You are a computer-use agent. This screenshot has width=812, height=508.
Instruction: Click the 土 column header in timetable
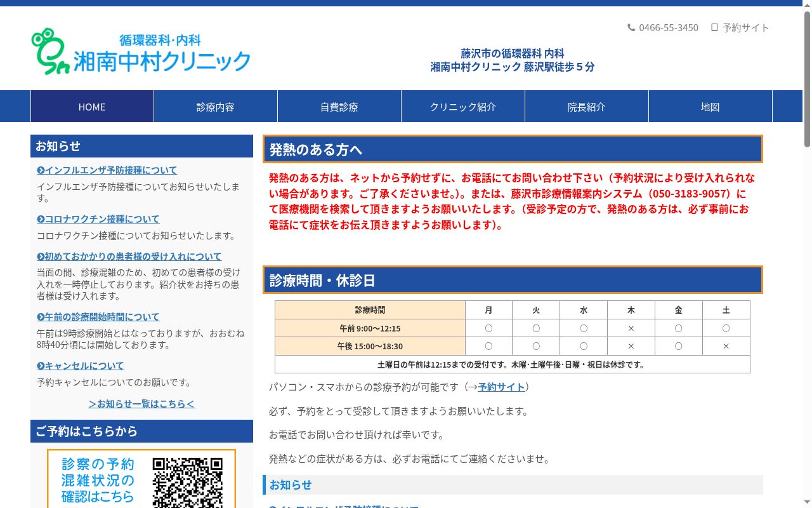click(726, 310)
